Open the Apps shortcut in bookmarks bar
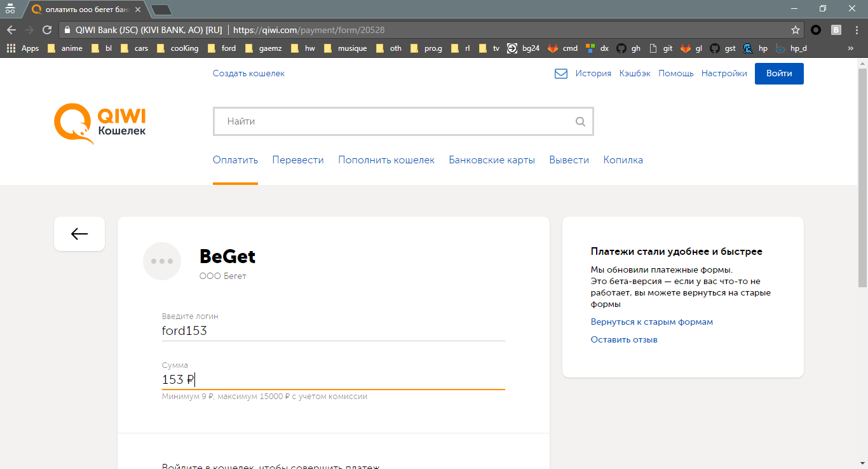 point(24,48)
